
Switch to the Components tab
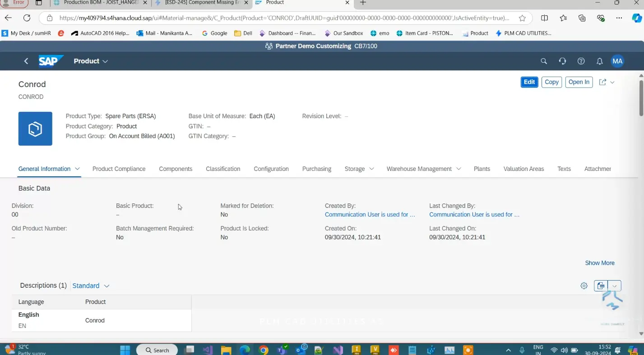pos(176,169)
